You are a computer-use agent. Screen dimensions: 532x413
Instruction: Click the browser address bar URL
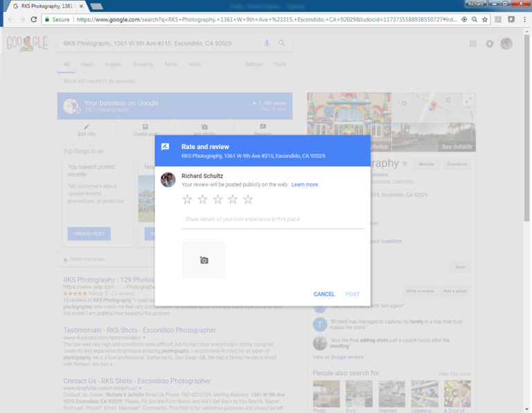(263, 19)
